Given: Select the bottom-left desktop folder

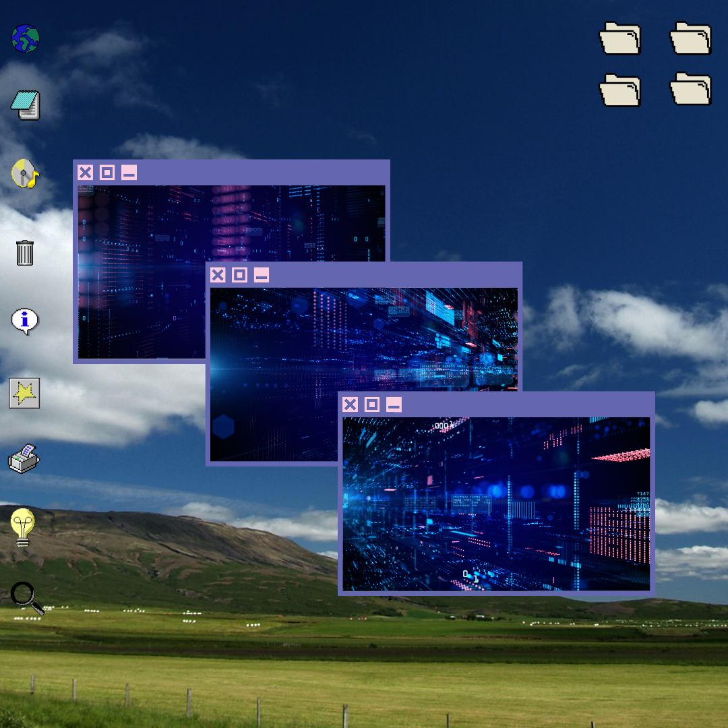Looking at the screenshot, I should pos(619,90).
